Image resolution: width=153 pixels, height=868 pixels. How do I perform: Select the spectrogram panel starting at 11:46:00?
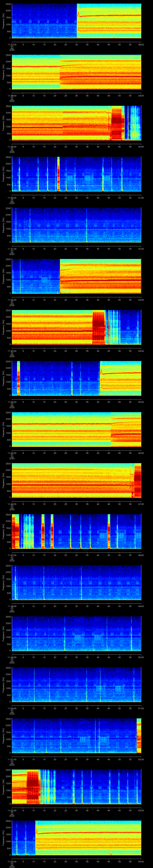tap(76, 481)
